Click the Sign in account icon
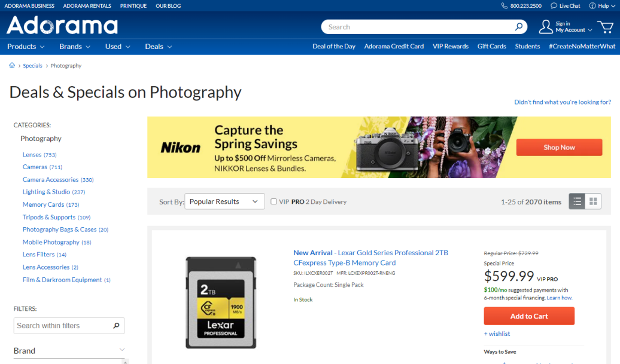The height and width of the screenshot is (364, 620). (x=546, y=27)
